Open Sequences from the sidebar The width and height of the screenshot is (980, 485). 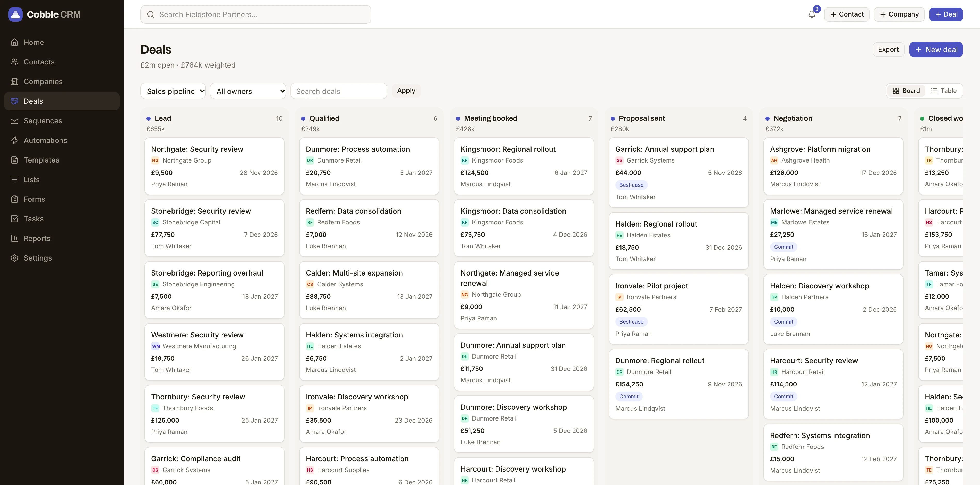coord(62,121)
